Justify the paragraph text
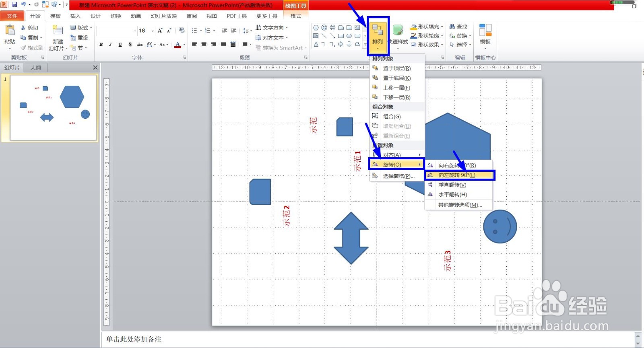Screen dimensions: 644x348 [x=223, y=44]
